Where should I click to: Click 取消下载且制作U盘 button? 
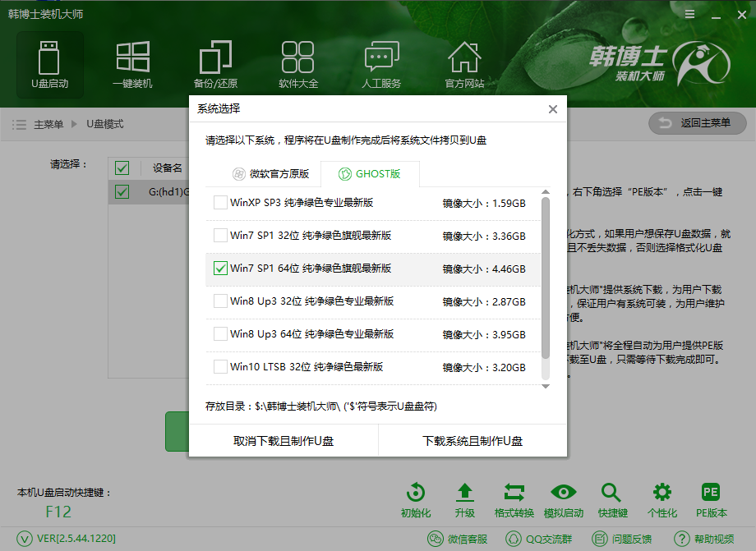point(283,440)
